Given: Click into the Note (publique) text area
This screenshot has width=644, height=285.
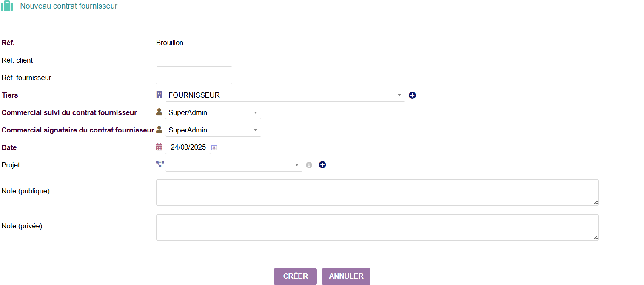Looking at the screenshot, I should click(x=377, y=192).
